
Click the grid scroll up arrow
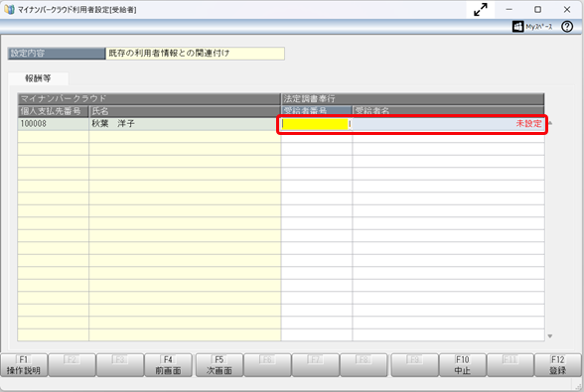point(550,123)
